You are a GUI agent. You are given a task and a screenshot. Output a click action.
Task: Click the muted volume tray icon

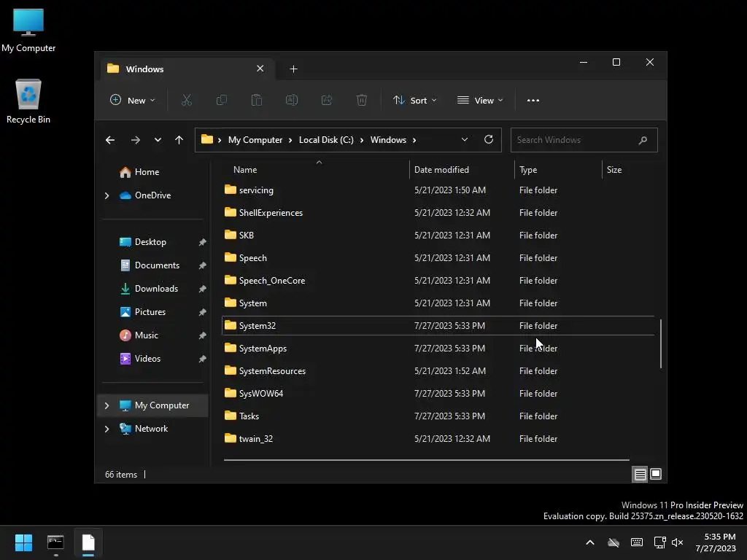pos(677,542)
